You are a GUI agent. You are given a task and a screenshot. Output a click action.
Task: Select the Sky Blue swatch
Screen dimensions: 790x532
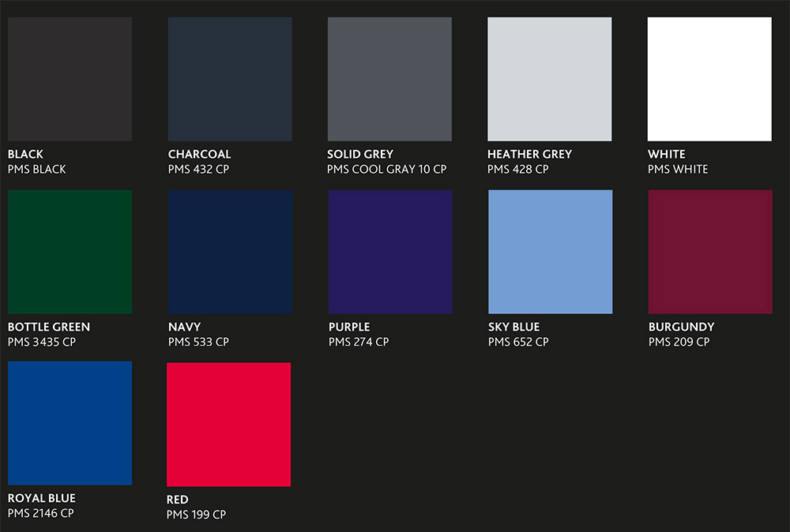coord(550,252)
